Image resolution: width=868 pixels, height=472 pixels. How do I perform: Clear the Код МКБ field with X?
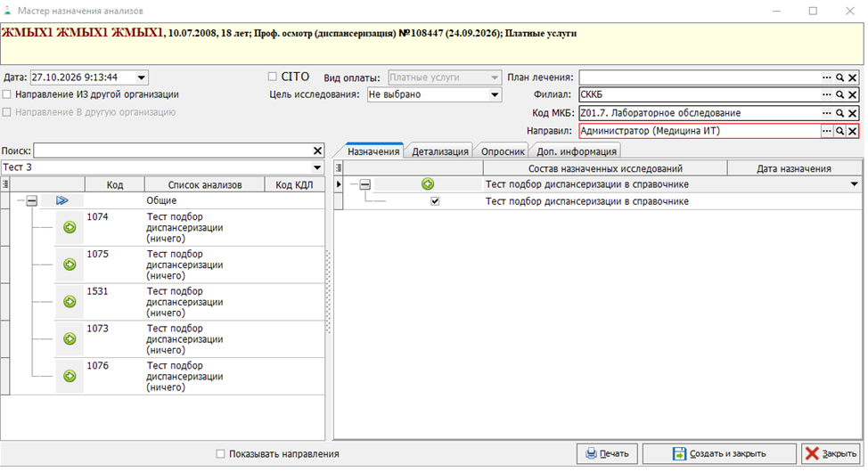pyautogui.click(x=853, y=113)
